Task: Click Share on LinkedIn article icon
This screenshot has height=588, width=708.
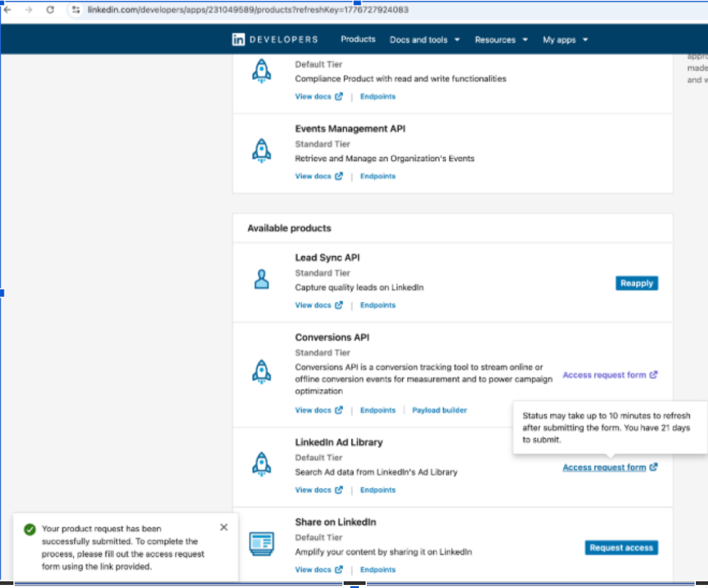Action: 261,543
